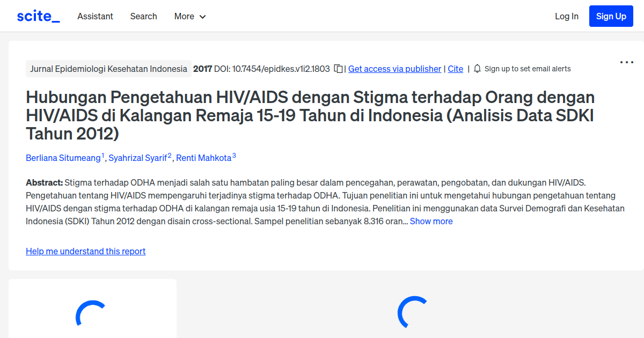Click affiliation superscript 3 next to Renti Mahkota
Screen dimensions: 644x338
coord(234,155)
